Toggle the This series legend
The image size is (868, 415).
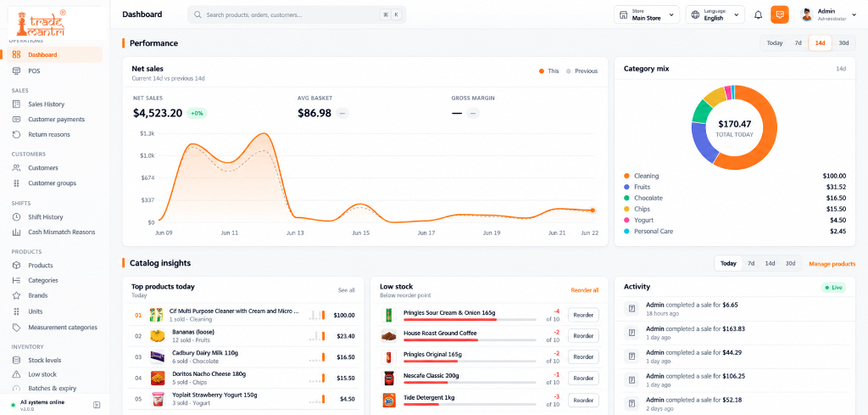point(549,71)
